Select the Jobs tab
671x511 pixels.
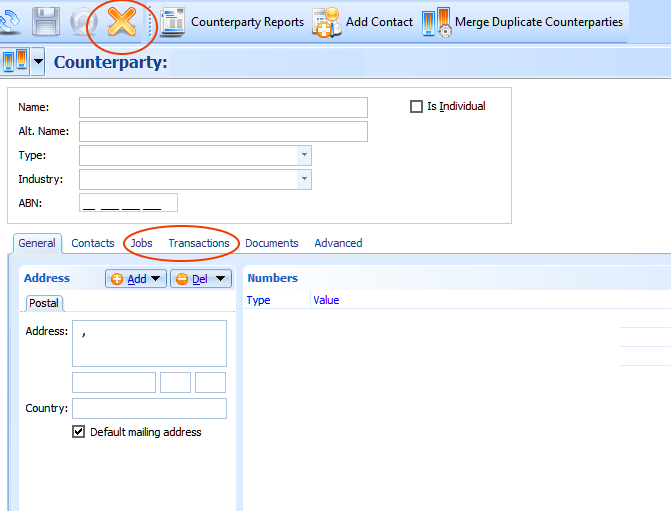click(x=141, y=243)
